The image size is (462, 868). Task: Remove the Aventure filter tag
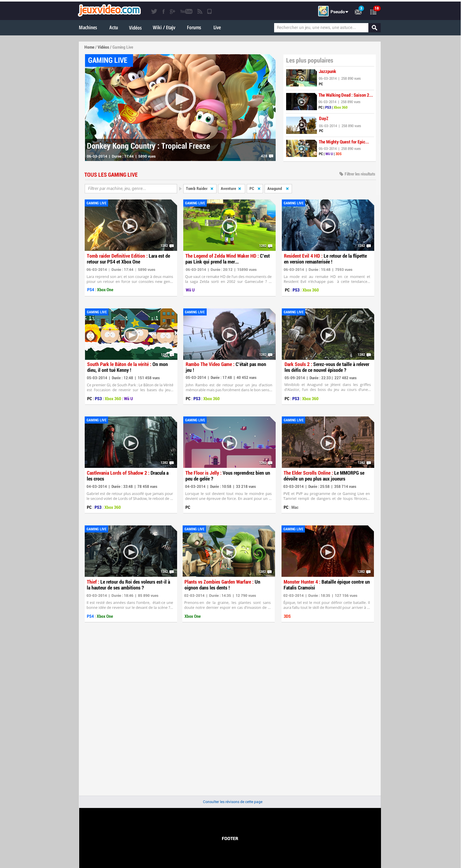[x=239, y=189]
